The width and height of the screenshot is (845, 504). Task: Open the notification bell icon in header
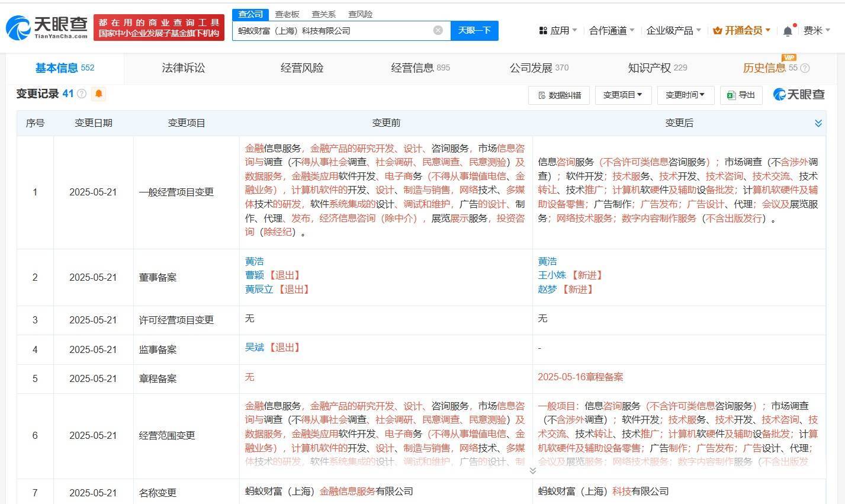pos(788,31)
